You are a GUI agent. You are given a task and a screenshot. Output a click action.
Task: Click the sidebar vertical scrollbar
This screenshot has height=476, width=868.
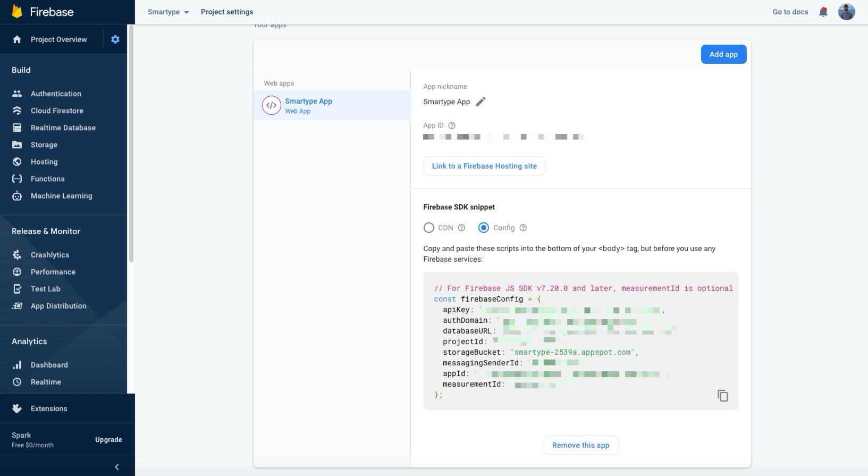(131, 144)
